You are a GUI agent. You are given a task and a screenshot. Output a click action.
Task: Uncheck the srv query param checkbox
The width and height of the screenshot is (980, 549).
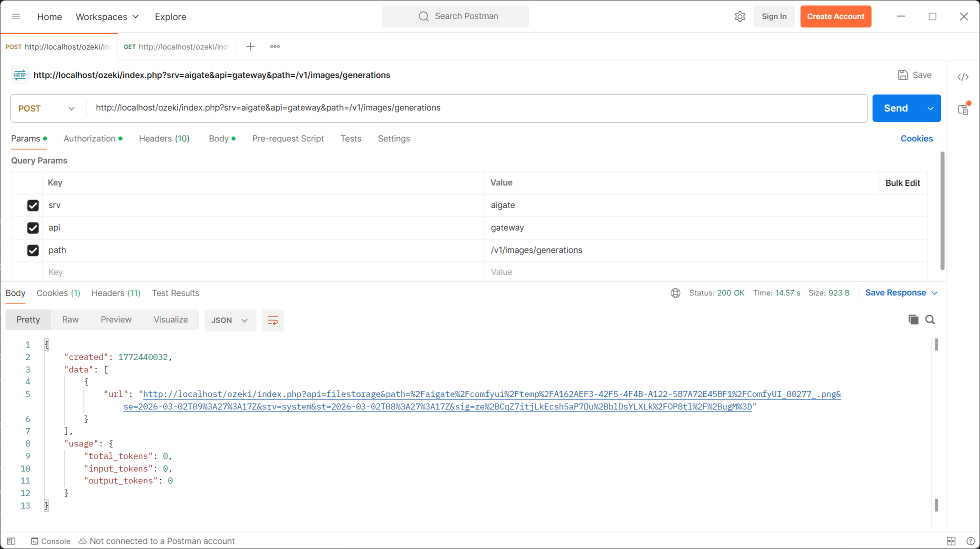(33, 205)
